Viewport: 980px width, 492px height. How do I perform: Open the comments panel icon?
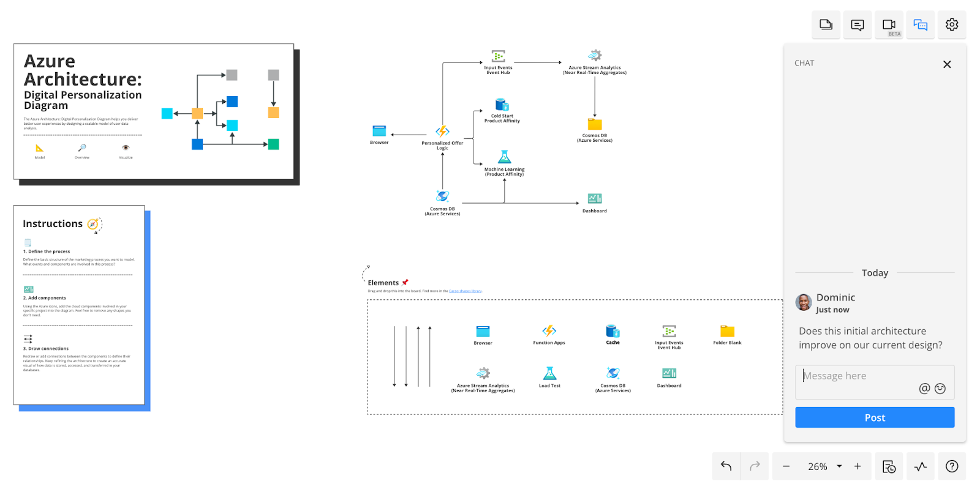click(858, 25)
